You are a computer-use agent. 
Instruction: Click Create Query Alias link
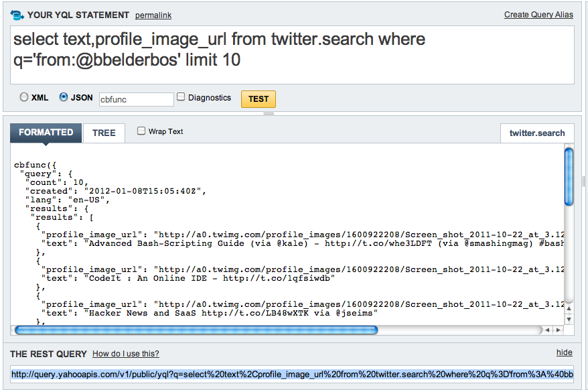point(538,15)
